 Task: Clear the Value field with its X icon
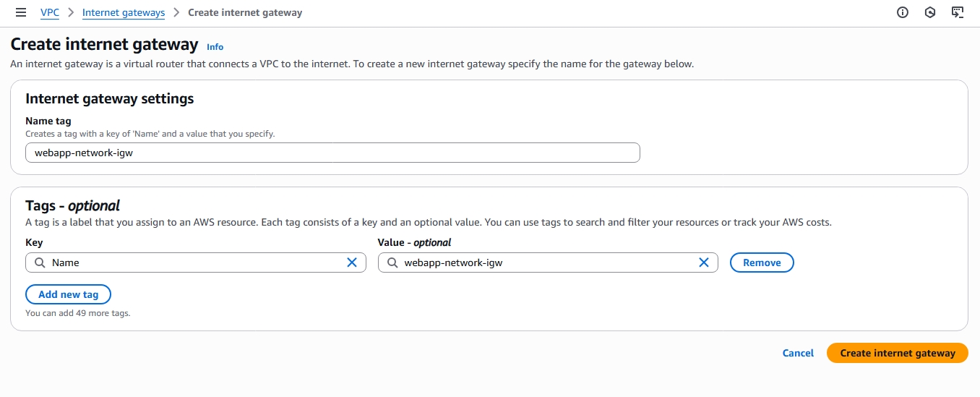click(703, 262)
